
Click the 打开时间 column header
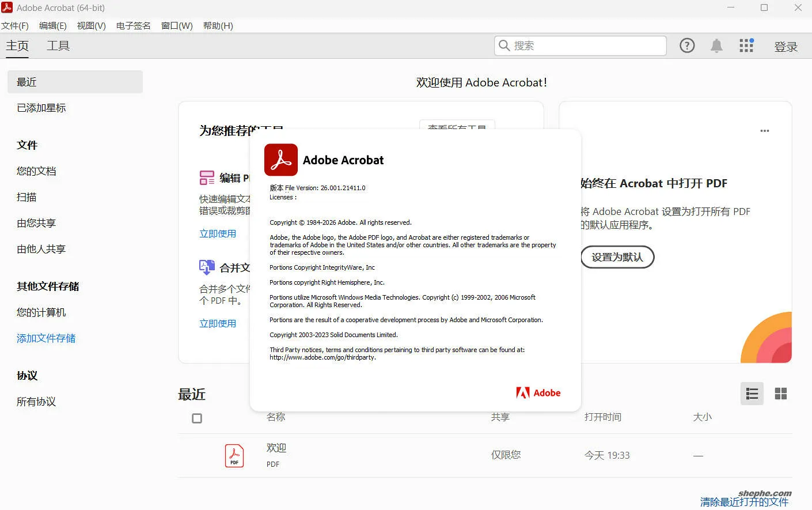coord(603,417)
